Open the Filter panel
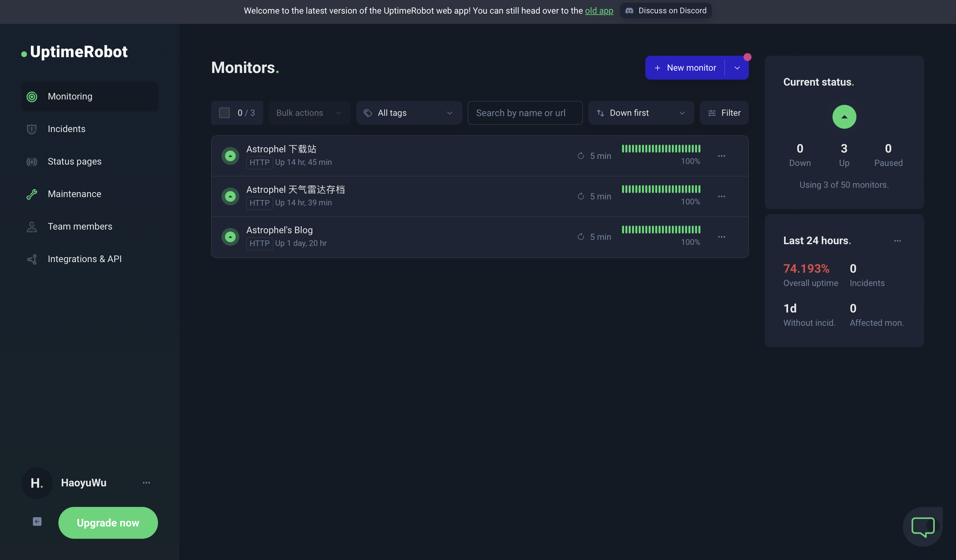This screenshot has width=956, height=560. click(724, 113)
